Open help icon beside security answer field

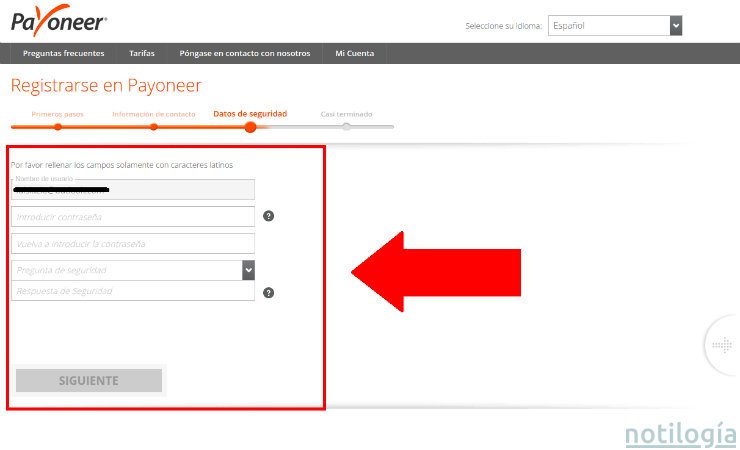pyautogui.click(x=269, y=293)
